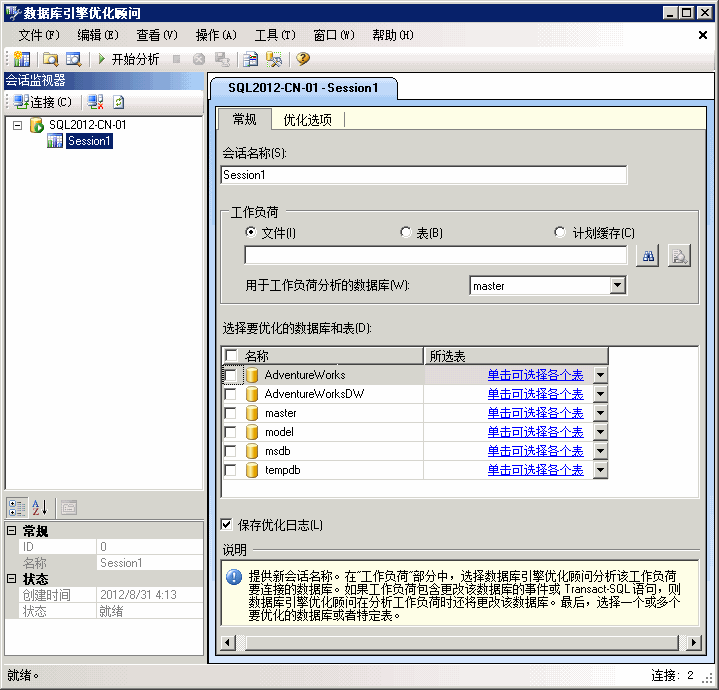Check the AdventureWorks database checkbox
Screen dimensions: 719x690
point(231,375)
